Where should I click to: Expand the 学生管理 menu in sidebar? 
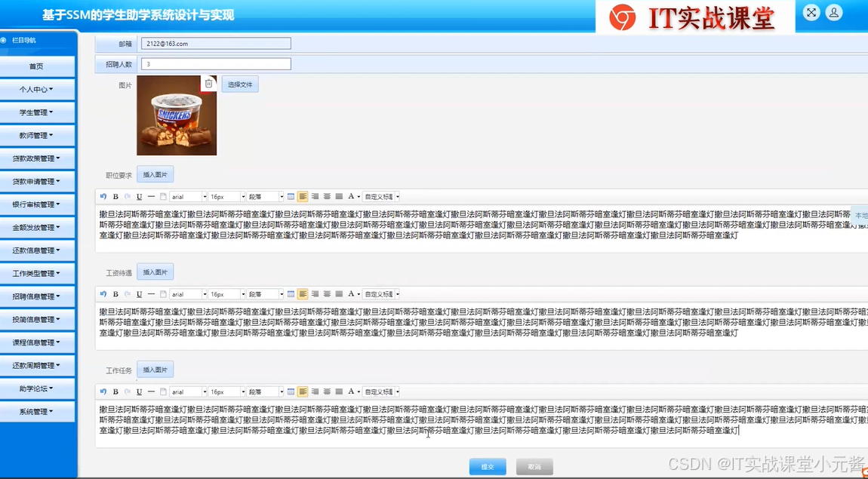[x=37, y=112]
